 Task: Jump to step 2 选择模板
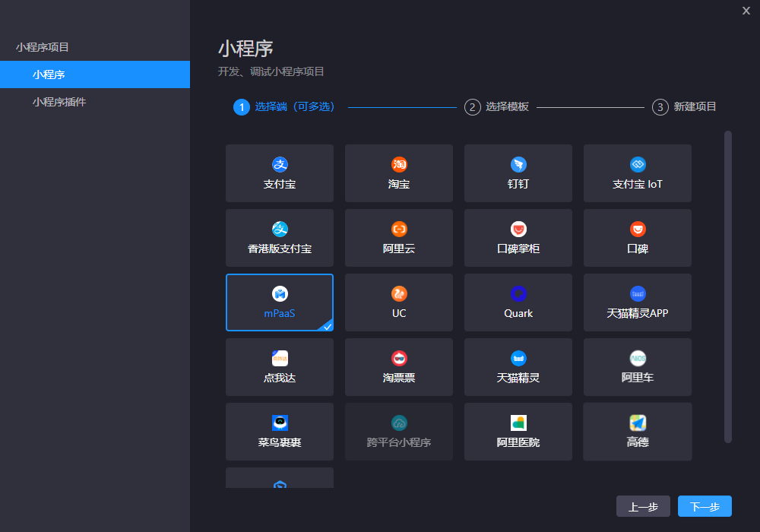click(496, 106)
